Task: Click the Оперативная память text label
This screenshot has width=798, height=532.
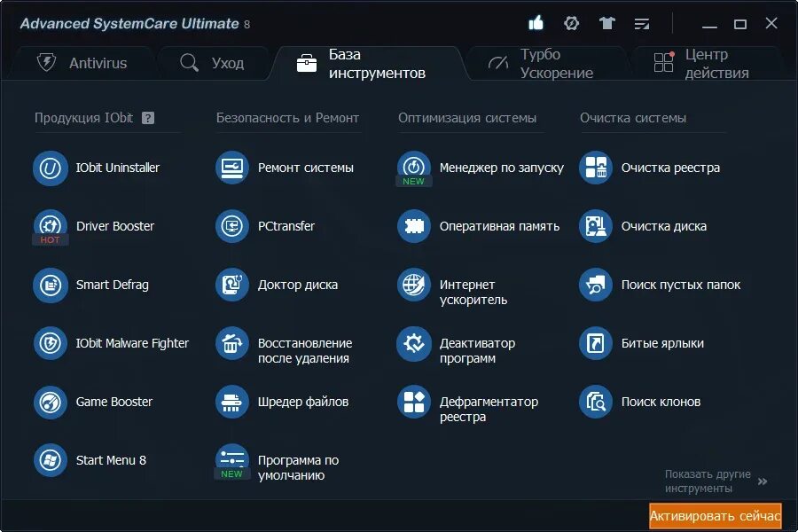Action: coord(499,227)
